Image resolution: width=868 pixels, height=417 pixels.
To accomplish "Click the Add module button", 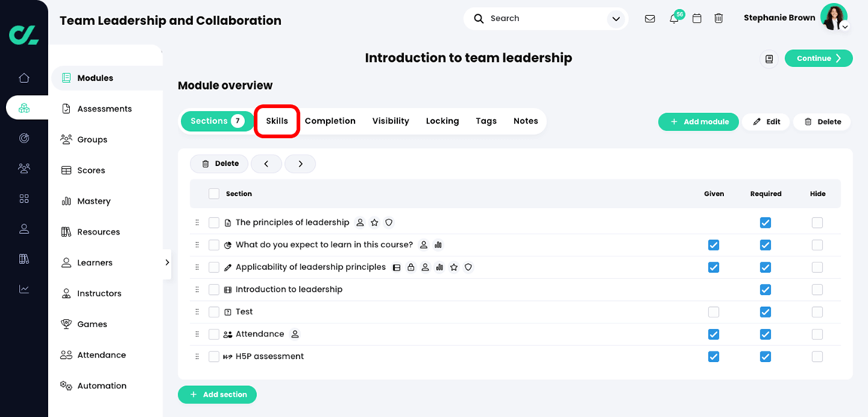I will [x=698, y=122].
